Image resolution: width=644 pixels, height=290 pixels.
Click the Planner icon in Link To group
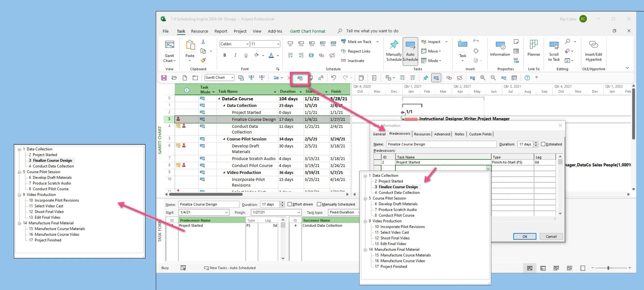click(533, 44)
